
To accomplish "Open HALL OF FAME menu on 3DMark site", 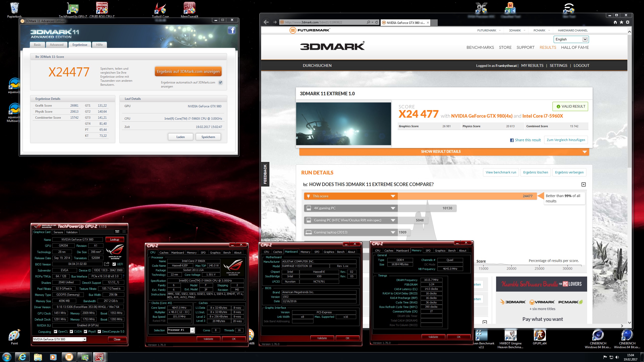I will tap(575, 47).
